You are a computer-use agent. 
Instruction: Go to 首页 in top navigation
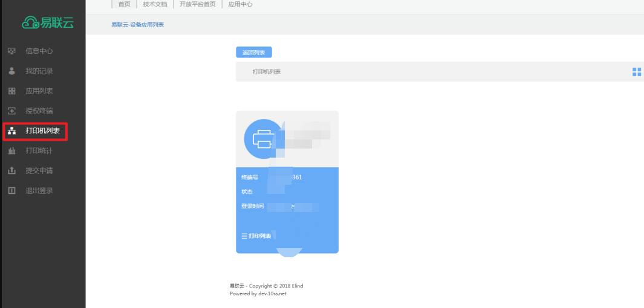point(124,4)
